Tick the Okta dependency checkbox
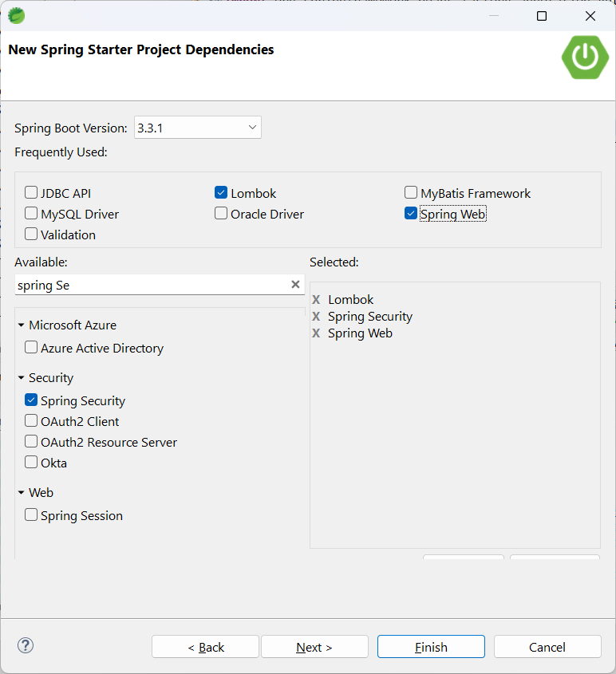The image size is (616, 674). (x=31, y=462)
